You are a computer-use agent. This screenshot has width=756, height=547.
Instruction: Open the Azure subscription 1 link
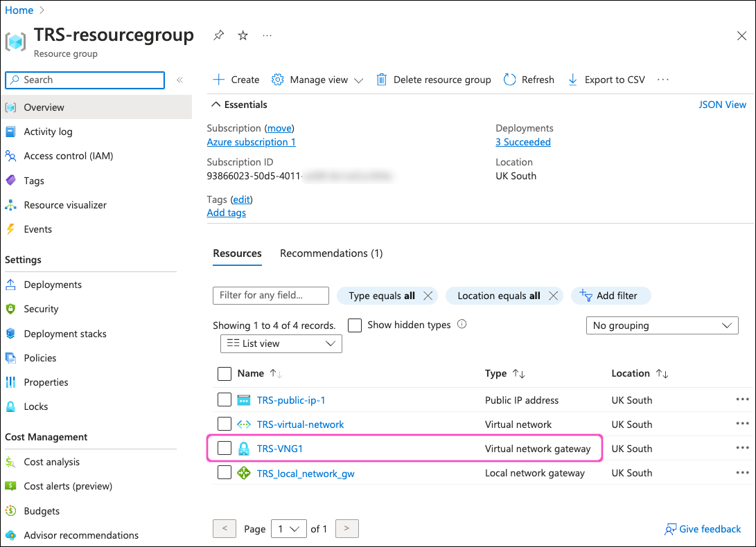pyautogui.click(x=251, y=142)
